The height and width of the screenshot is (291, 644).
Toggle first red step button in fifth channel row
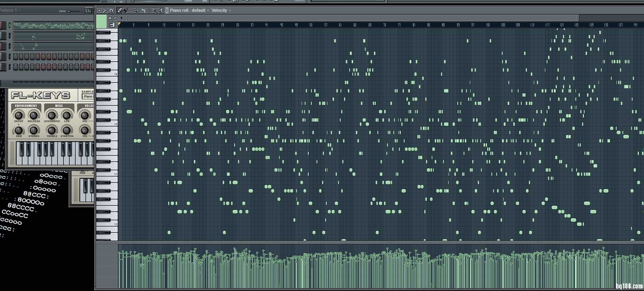(38, 67)
